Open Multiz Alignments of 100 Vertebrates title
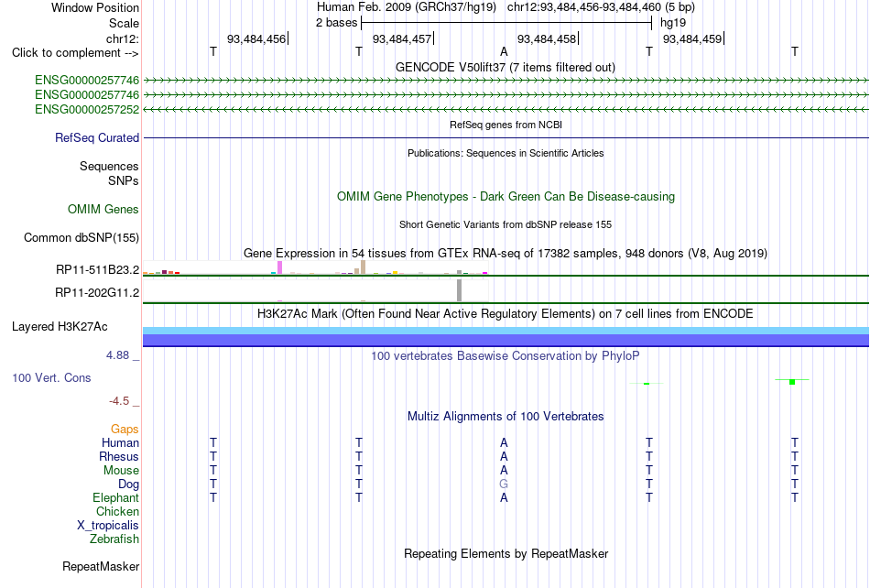This screenshot has width=870, height=588. (x=506, y=416)
